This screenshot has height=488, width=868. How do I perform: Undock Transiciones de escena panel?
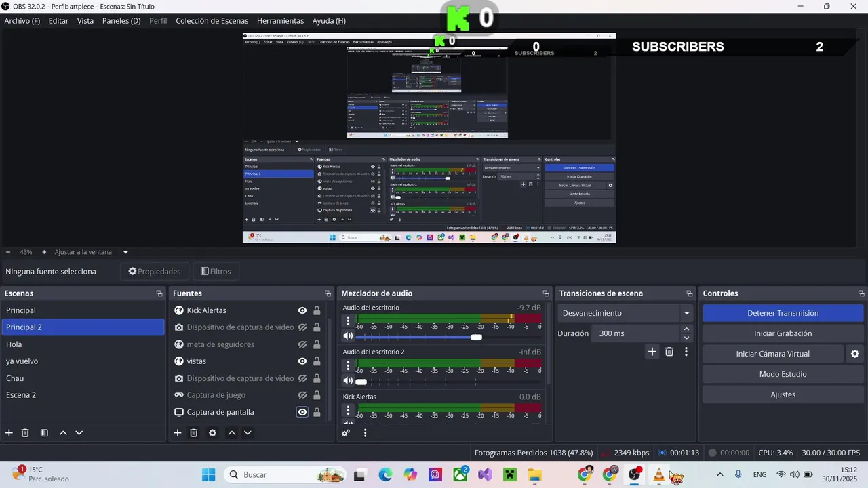(x=690, y=293)
